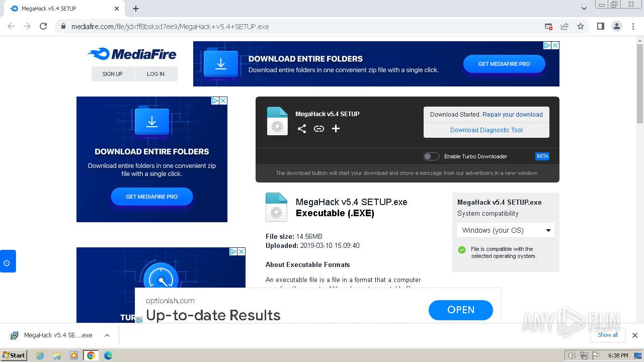The width and height of the screenshot is (644, 362).
Task: Open File Explorer from the taskbar
Action: coord(57,355)
